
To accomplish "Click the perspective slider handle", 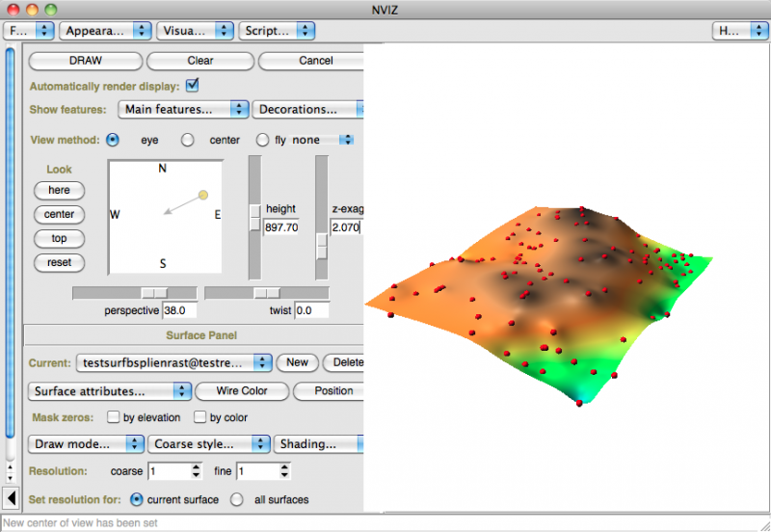I will pyautogui.click(x=154, y=292).
